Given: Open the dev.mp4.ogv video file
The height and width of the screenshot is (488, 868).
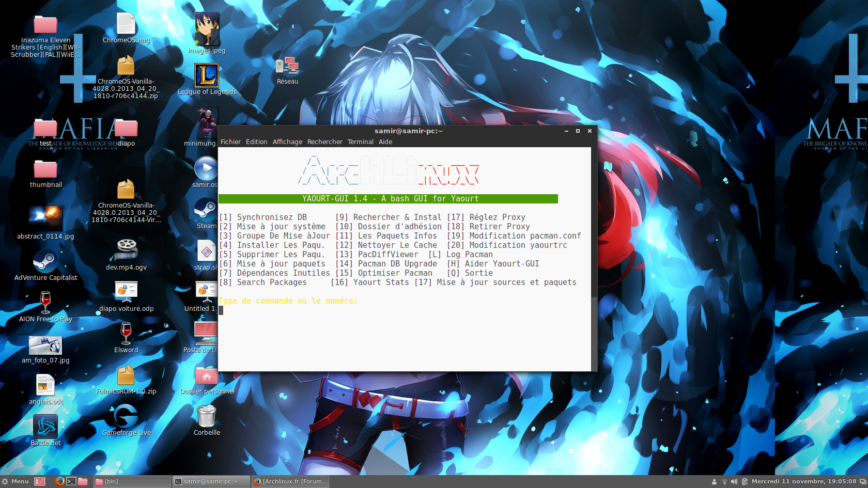Looking at the screenshot, I should point(126,249).
